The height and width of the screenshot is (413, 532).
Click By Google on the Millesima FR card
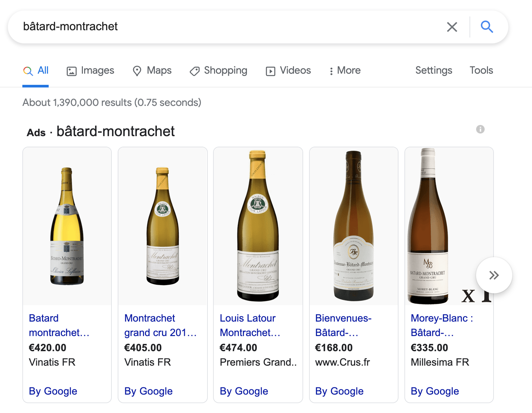click(435, 391)
